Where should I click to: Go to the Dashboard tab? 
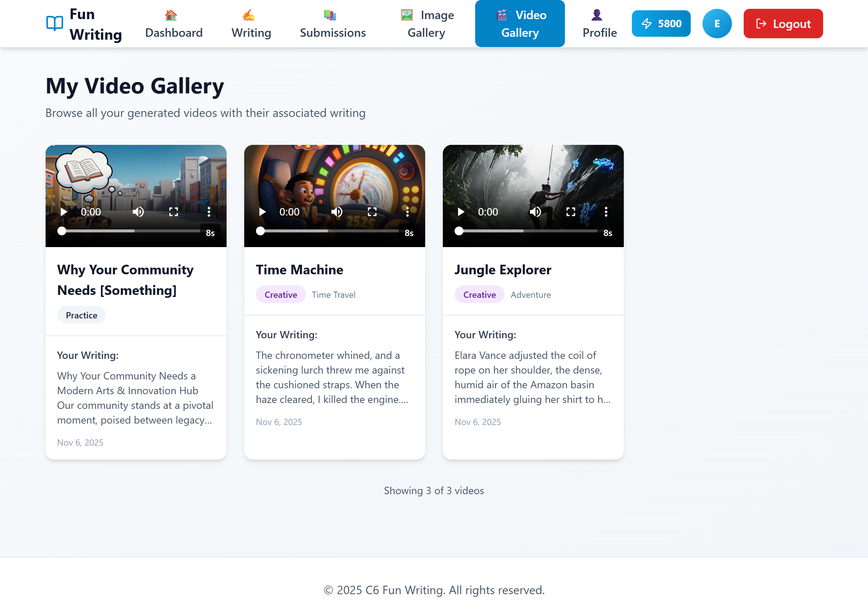(174, 24)
